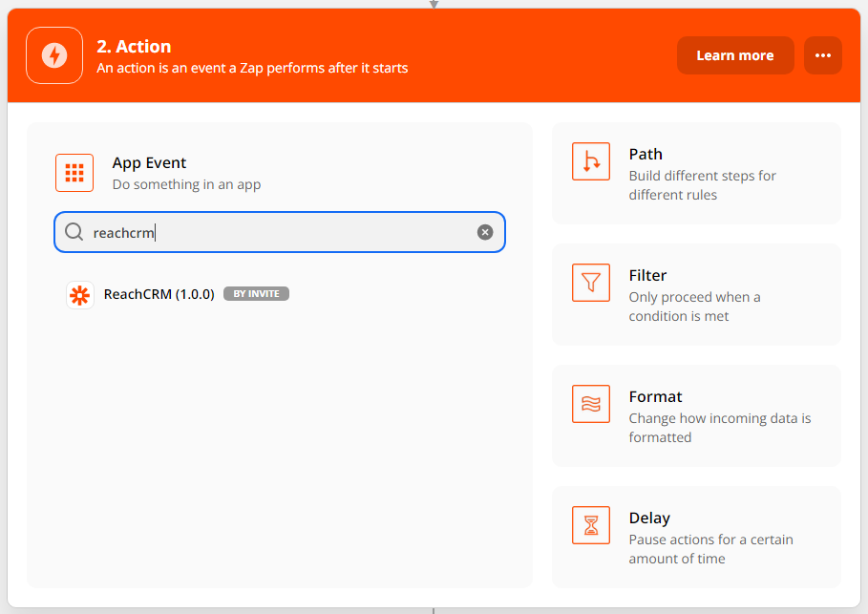Click the "2. Action" step title

click(x=134, y=47)
